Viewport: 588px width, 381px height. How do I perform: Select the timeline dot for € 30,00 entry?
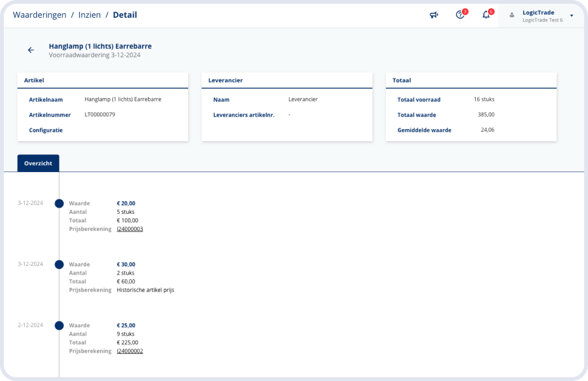[x=59, y=264]
